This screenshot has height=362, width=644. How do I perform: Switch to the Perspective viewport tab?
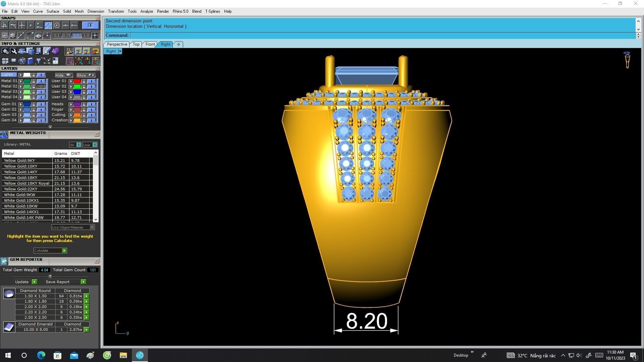pos(117,44)
